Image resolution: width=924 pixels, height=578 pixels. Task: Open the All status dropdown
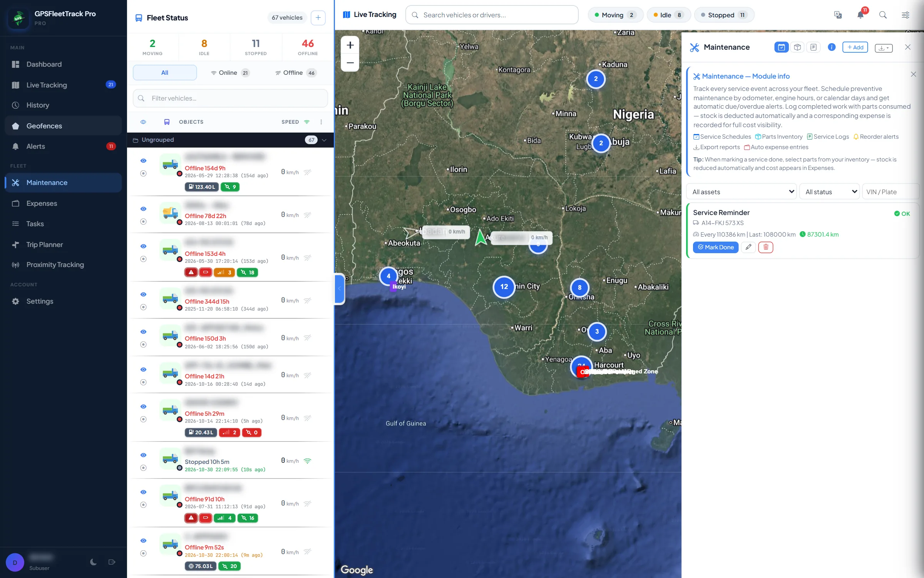click(830, 192)
